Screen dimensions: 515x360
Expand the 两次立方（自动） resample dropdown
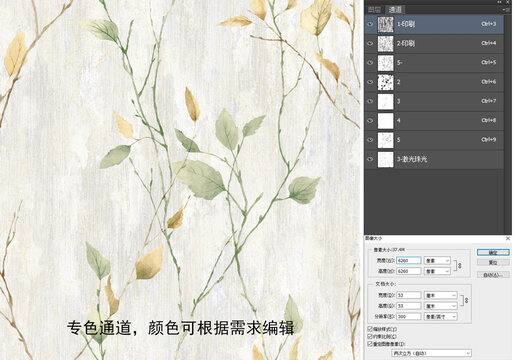click(x=431, y=353)
